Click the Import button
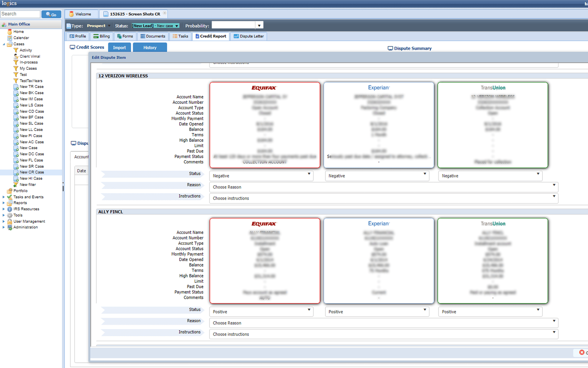 (x=119, y=48)
